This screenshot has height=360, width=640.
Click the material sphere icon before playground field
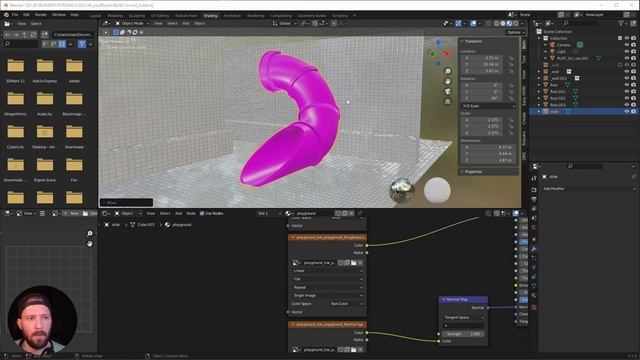click(288, 213)
